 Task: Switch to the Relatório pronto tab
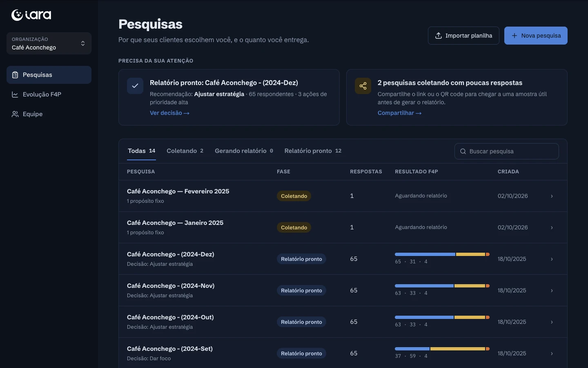click(x=313, y=151)
